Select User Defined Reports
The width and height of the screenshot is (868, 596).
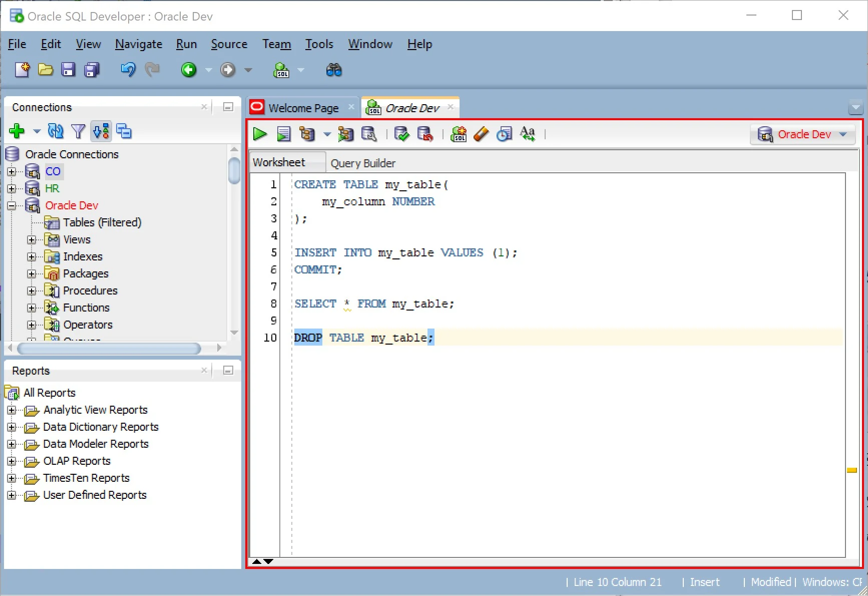(x=95, y=495)
